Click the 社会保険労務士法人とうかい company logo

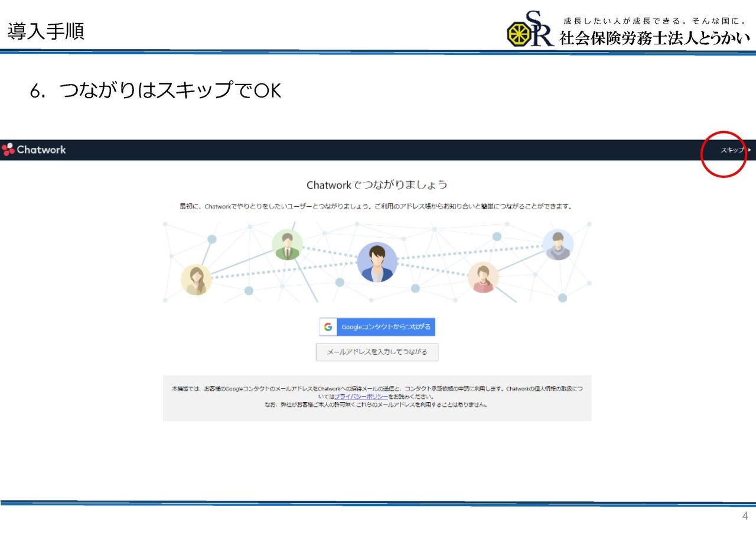pyautogui.click(x=629, y=28)
